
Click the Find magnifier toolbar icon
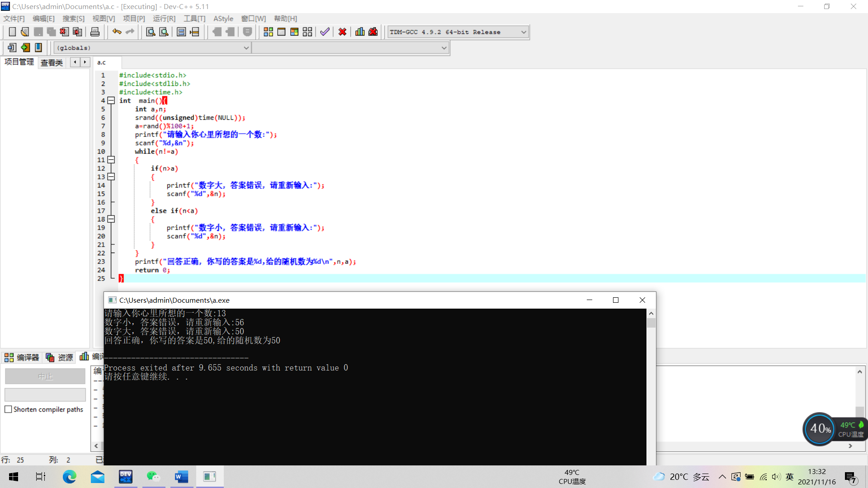[151, 32]
